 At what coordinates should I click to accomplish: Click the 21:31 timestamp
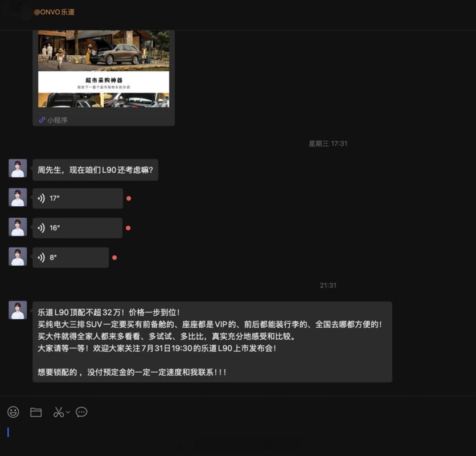tap(328, 286)
